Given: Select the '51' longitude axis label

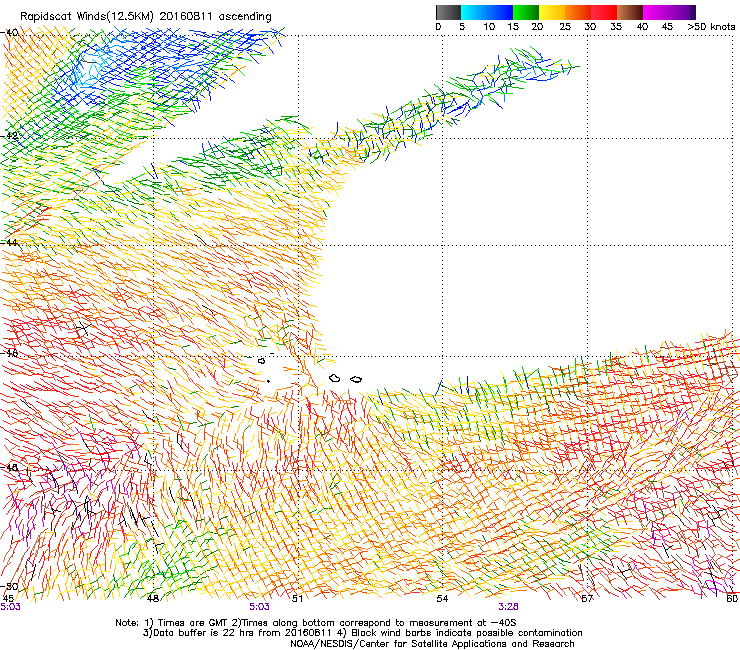Looking at the screenshot, I should click(x=297, y=599).
